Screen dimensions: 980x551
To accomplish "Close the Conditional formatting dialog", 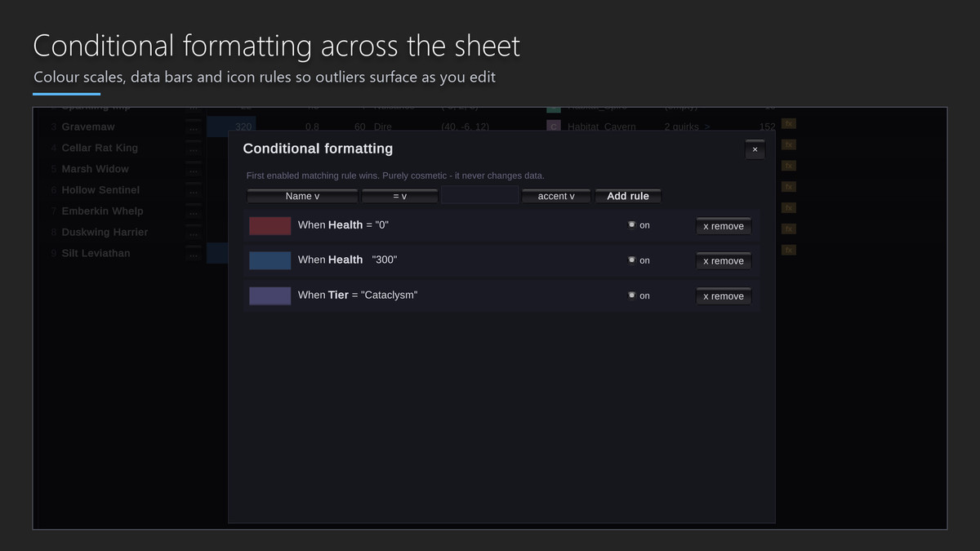I will coord(755,149).
